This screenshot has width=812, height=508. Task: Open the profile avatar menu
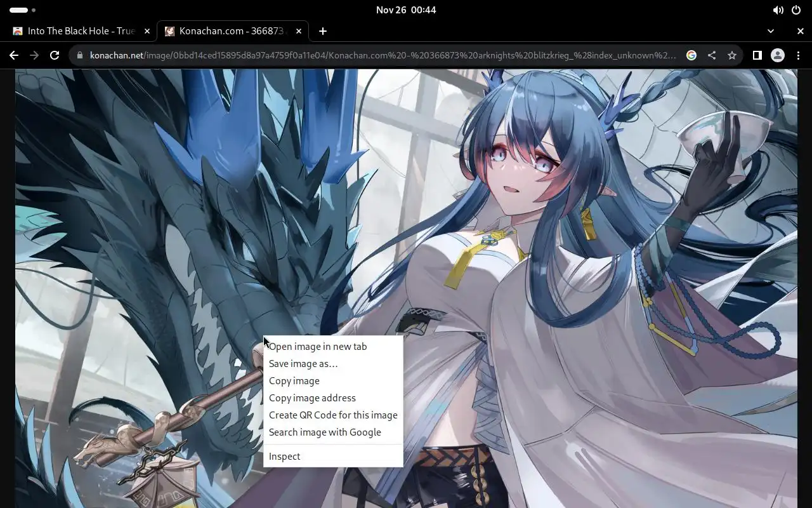pyautogui.click(x=778, y=55)
